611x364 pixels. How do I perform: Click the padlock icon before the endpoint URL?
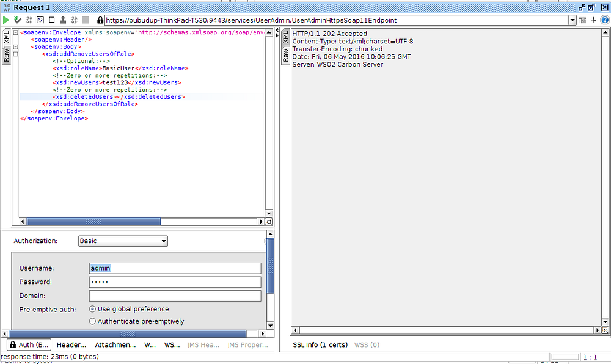100,20
